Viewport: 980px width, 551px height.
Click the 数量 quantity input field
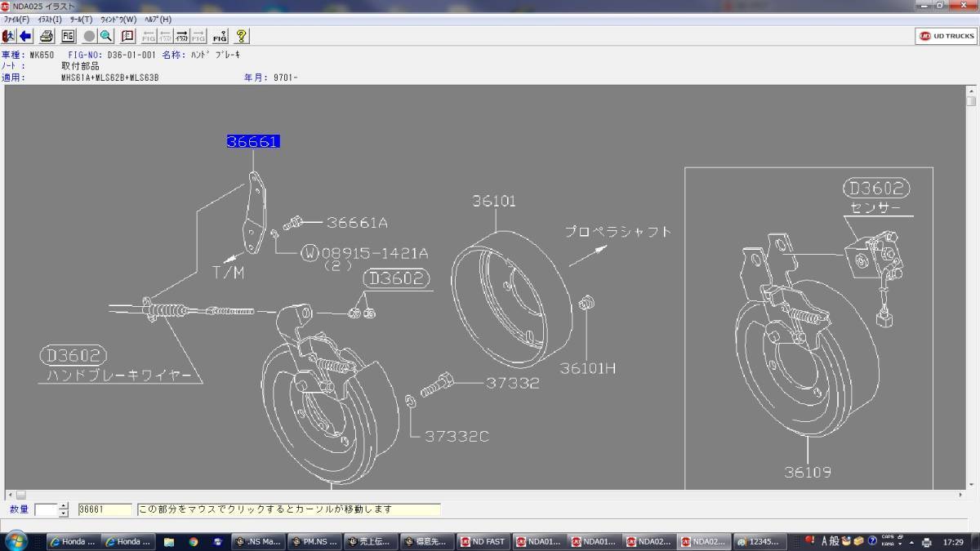pos(46,509)
